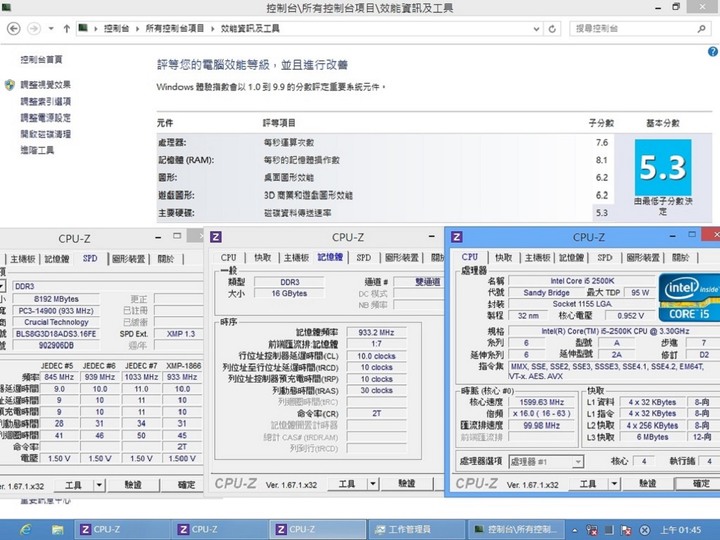720x540 pixels.
Task: Go up one folder level arrow
Action: 67,28
